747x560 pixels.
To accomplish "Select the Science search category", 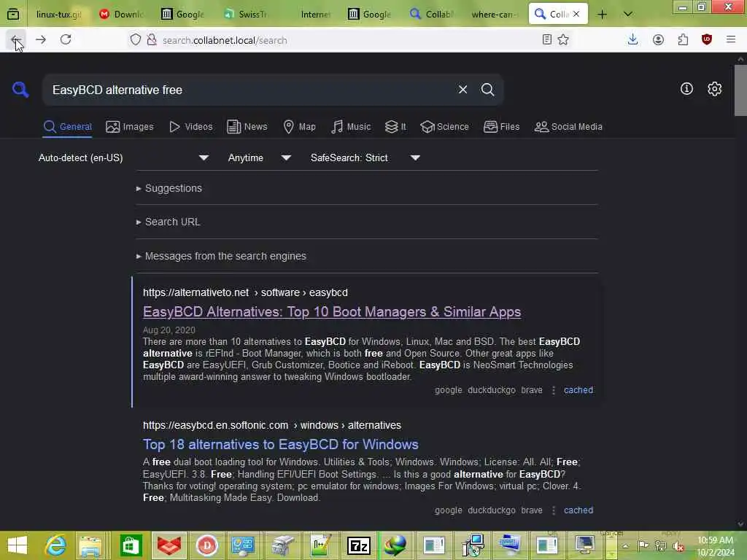I will point(444,127).
